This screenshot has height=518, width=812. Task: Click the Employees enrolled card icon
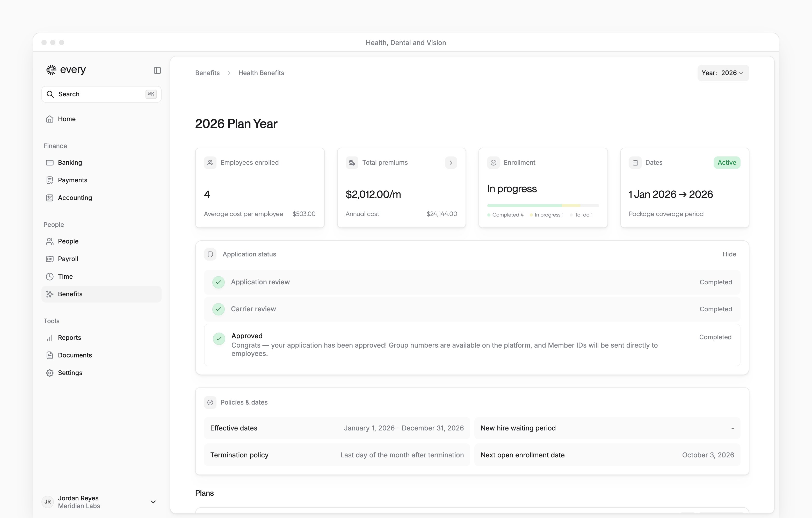210,163
